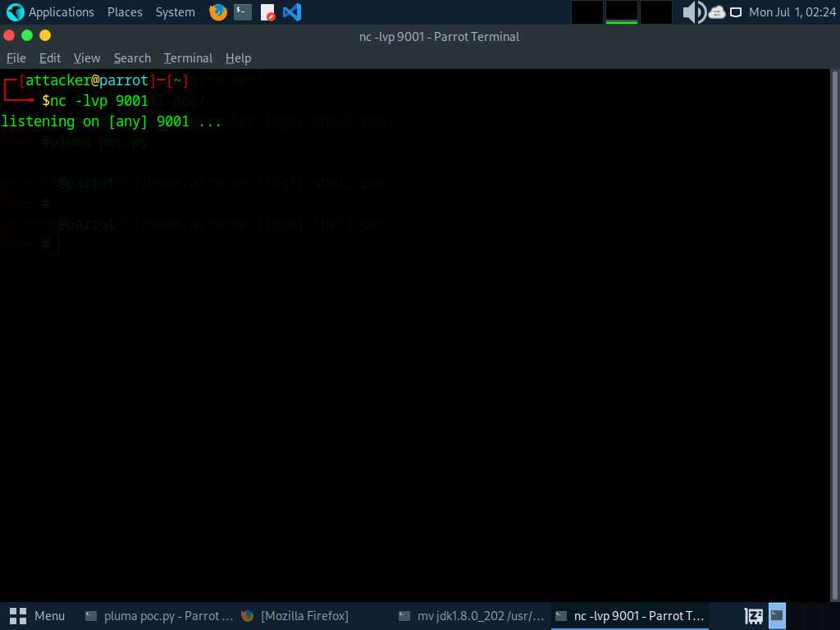This screenshot has width=840, height=630.
Task: Open the terminal launcher in top panel
Action: click(242, 12)
